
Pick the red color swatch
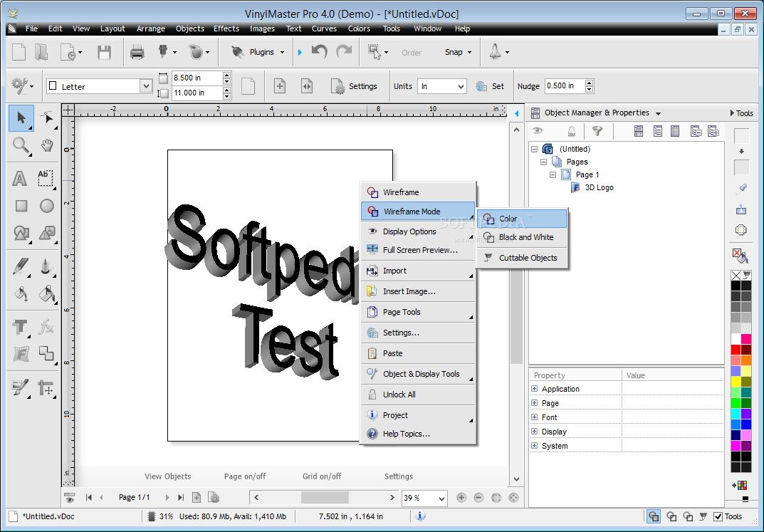pyautogui.click(x=736, y=349)
